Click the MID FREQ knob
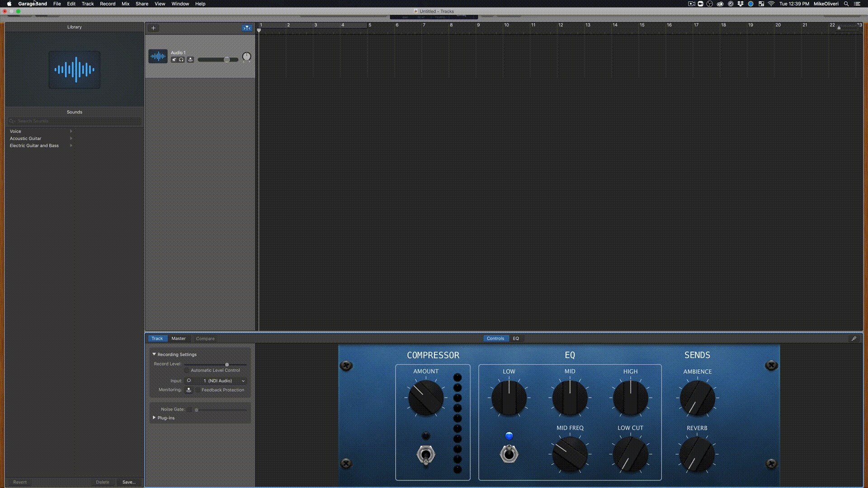 tap(570, 454)
